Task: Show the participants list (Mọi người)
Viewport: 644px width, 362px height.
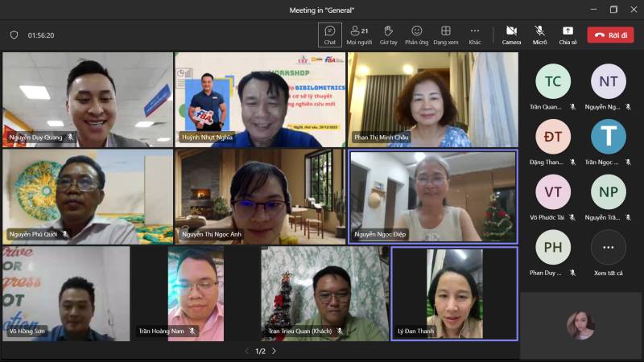Action: coord(358,35)
